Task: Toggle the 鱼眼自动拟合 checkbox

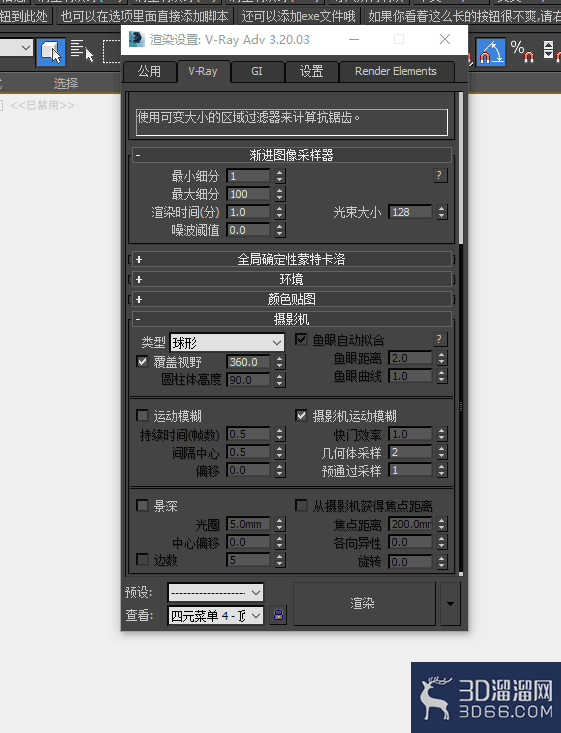Action: 301,339
